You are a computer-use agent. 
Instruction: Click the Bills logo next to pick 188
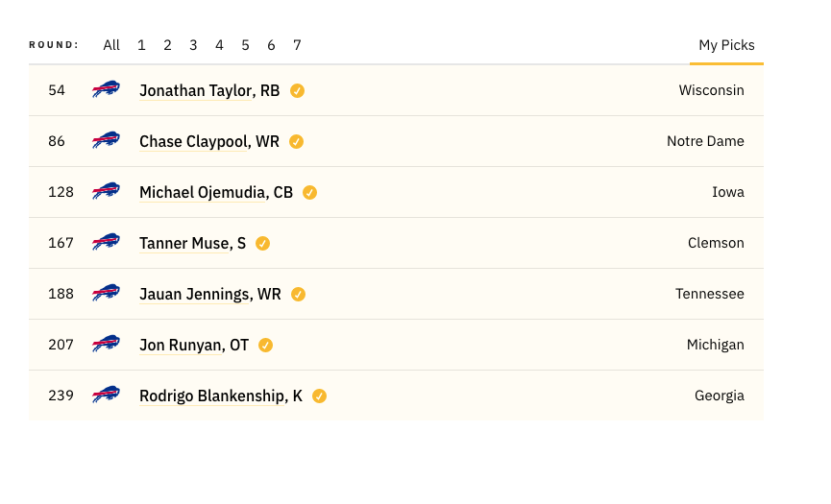pos(106,293)
